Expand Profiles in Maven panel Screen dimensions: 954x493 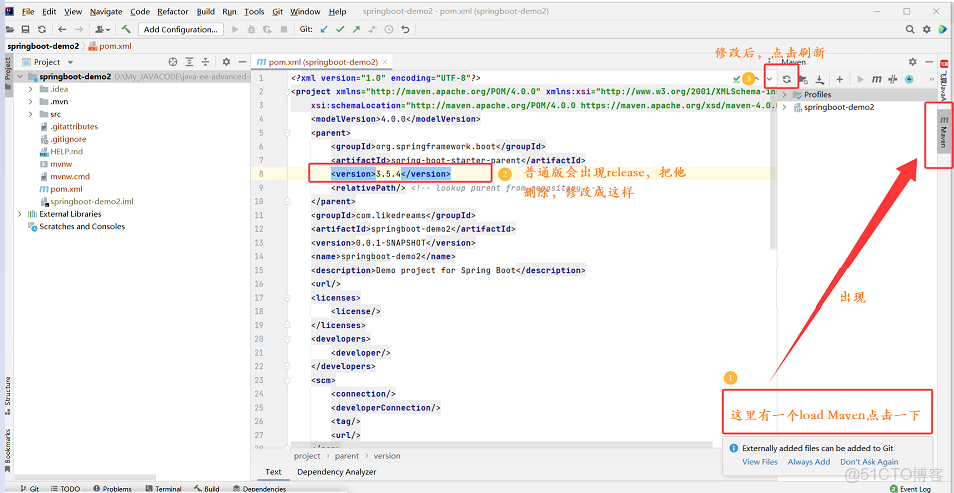(784, 94)
